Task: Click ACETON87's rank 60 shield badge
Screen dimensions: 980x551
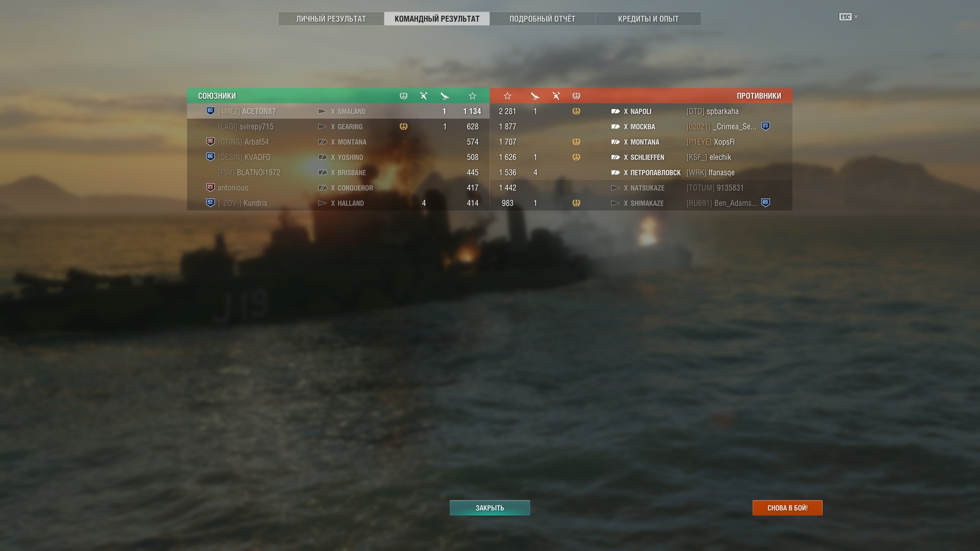Action: (x=210, y=111)
